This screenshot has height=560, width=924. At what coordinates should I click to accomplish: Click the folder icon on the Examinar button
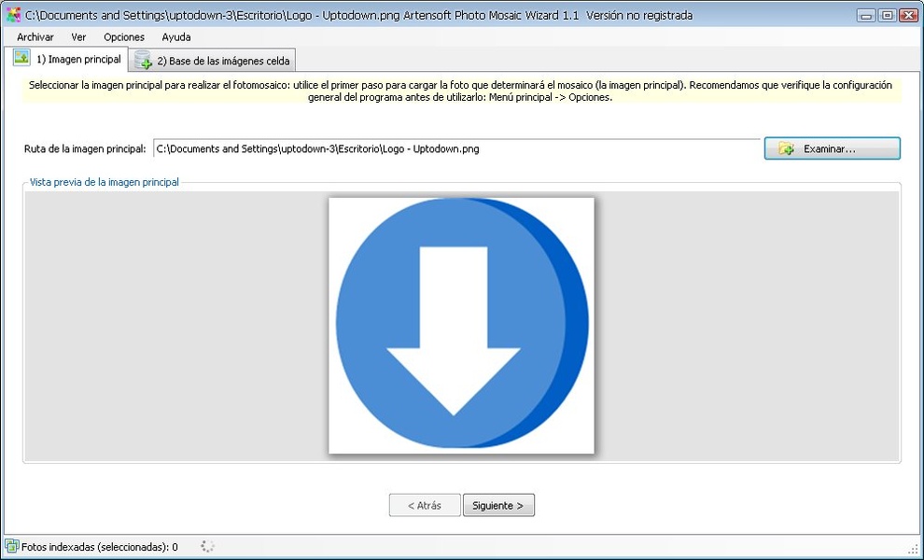click(x=786, y=149)
